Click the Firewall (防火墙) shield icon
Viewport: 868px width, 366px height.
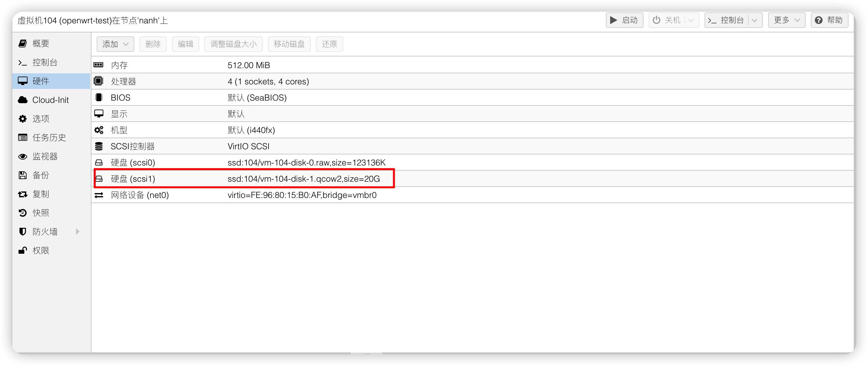tap(23, 232)
